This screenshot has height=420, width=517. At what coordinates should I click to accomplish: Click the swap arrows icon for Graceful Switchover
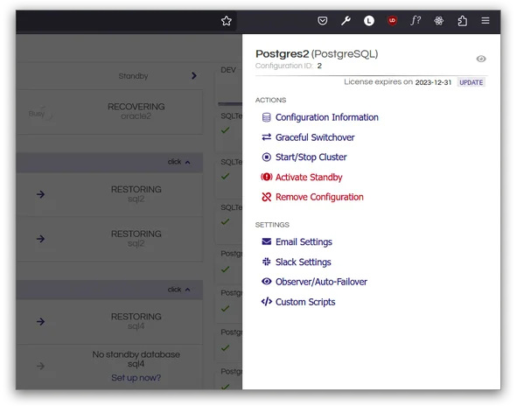coord(267,136)
